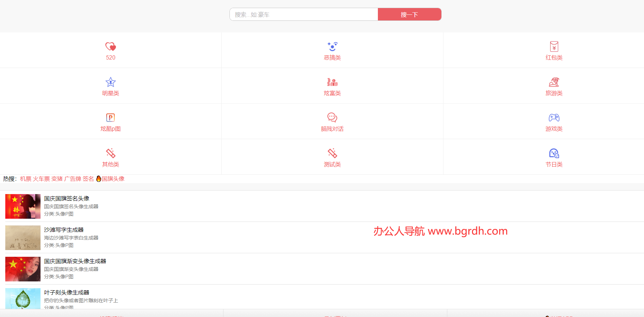Focus the search input field

303,14
